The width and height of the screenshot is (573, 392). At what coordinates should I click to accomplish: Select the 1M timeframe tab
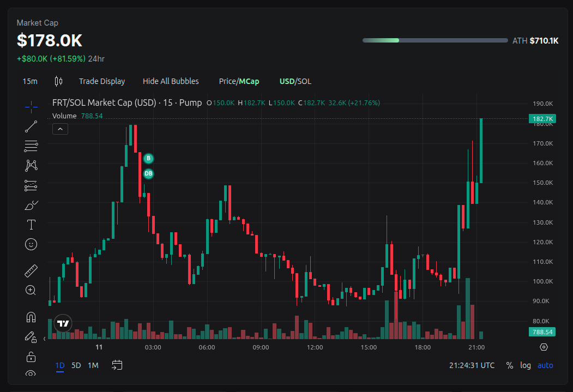pyautogui.click(x=93, y=365)
